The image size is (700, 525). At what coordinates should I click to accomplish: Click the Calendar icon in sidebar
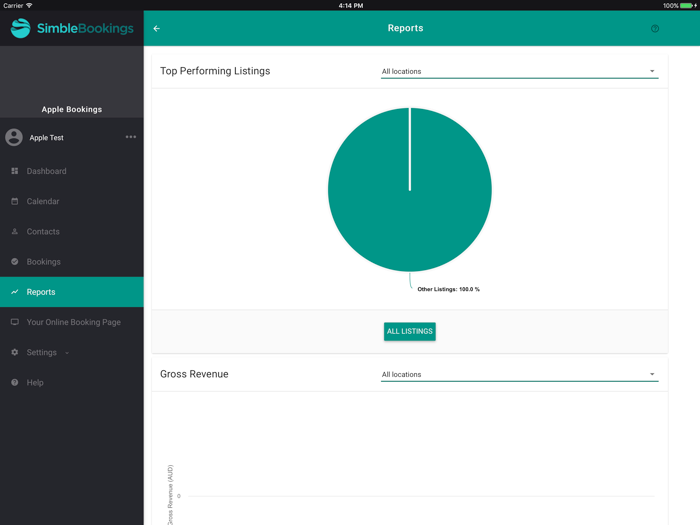click(x=15, y=201)
